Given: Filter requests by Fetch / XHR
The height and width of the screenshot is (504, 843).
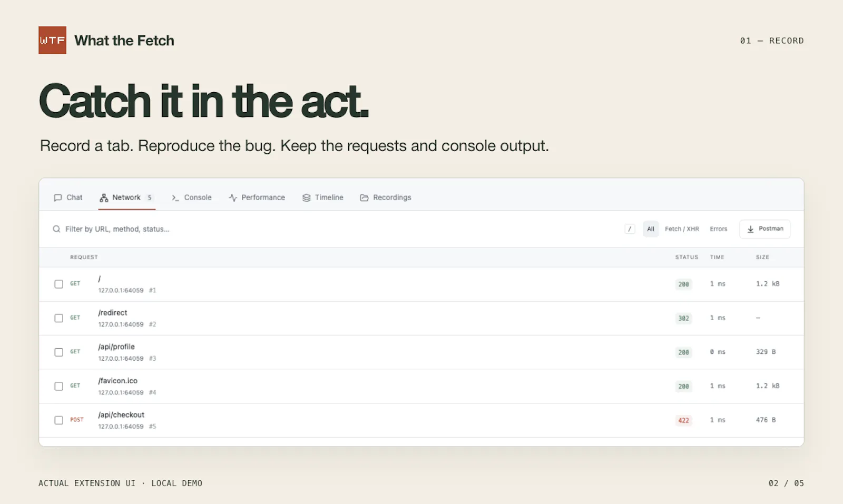Looking at the screenshot, I should [x=682, y=229].
